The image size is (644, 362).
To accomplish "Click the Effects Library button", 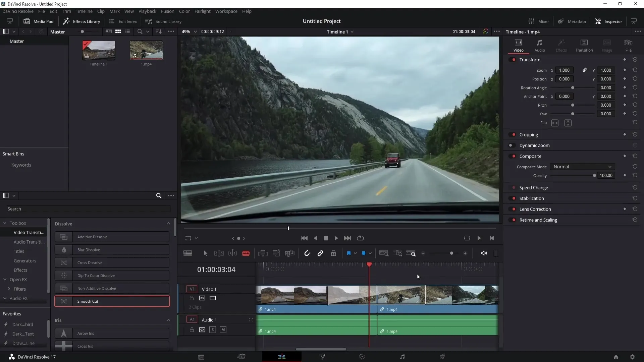I will pos(81,21).
